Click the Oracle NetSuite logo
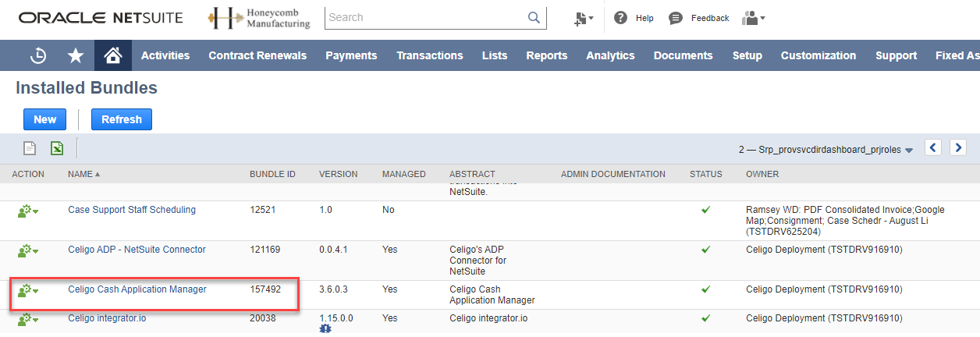The width and height of the screenshot is (980, 337). point(101,17)
